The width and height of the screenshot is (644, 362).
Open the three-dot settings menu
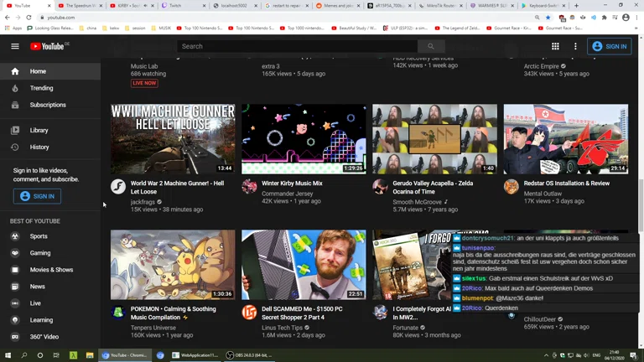575,46
